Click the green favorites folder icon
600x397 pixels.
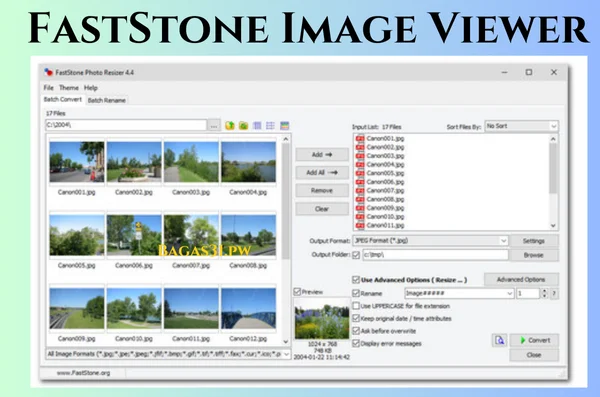tap(243, 126)
